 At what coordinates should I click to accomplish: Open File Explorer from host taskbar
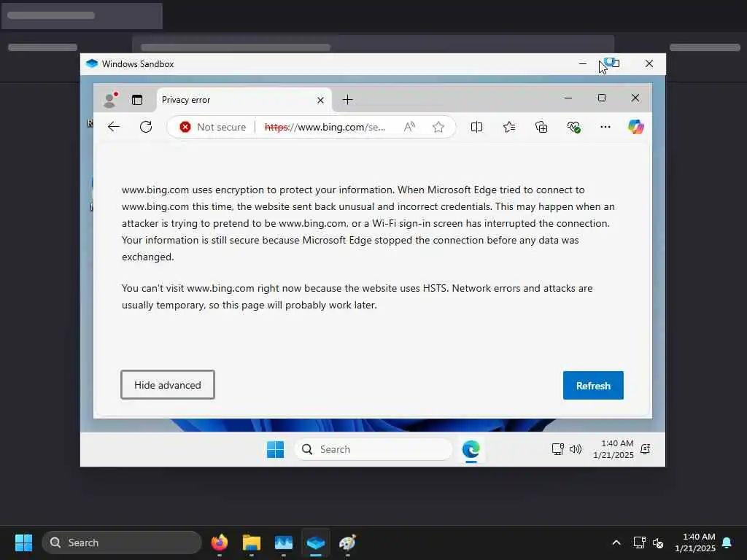pos(252,542)
